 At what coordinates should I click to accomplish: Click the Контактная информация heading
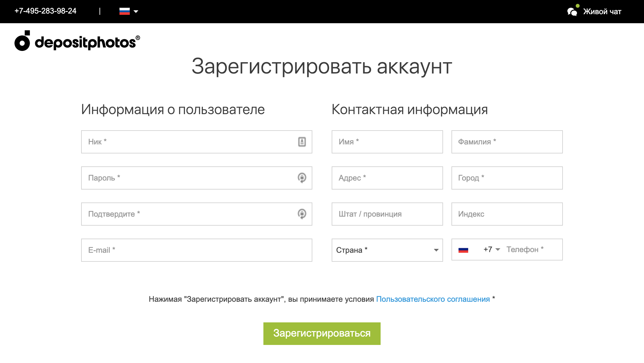[x=410, y=110]
